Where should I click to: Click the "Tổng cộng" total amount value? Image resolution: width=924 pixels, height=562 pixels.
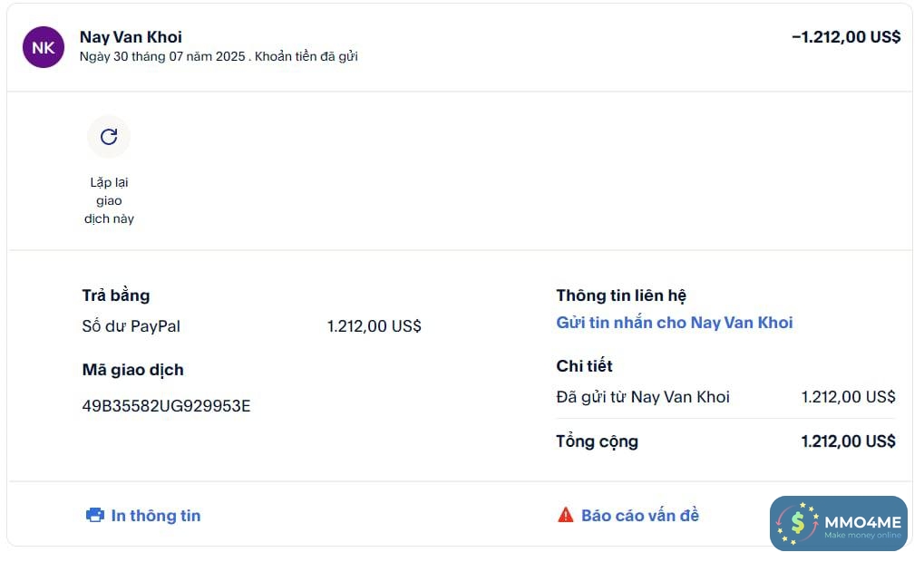point(848,441)
